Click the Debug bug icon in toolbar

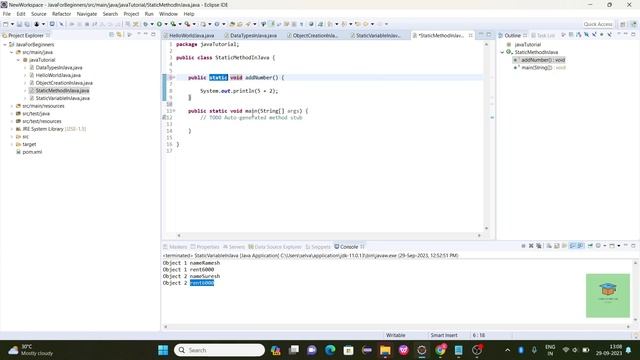pos(145,24)
